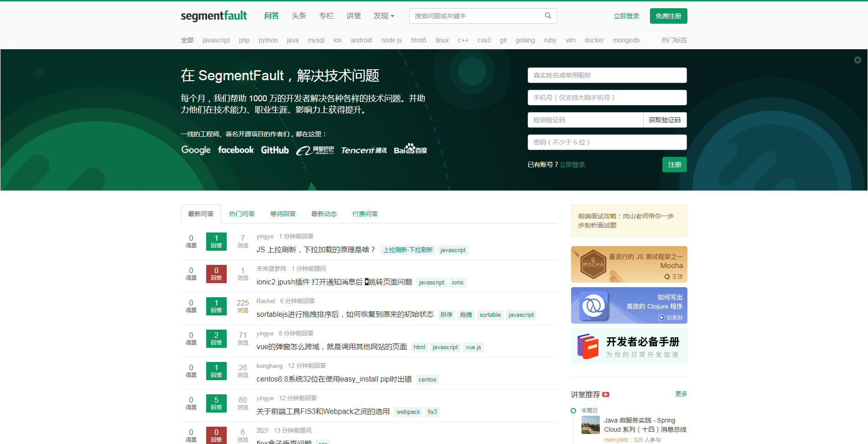
Task: Open question JS 上拉刷新，下拉加载的原理是啥？
Action: coord(316,250)
